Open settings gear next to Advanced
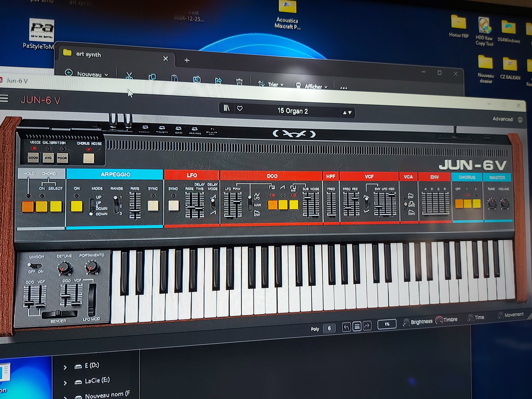Screen dimensions: 532x399 pos(520,120)
